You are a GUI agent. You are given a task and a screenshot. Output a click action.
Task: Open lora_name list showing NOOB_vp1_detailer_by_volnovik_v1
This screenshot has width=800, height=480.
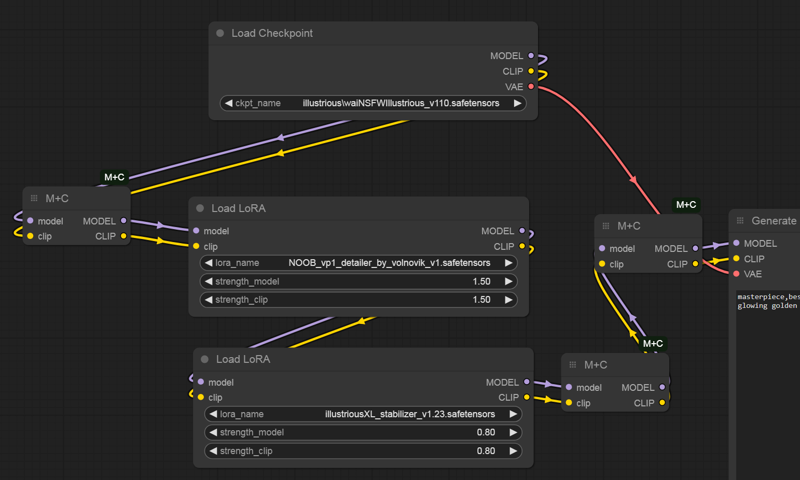pos(359,263)
